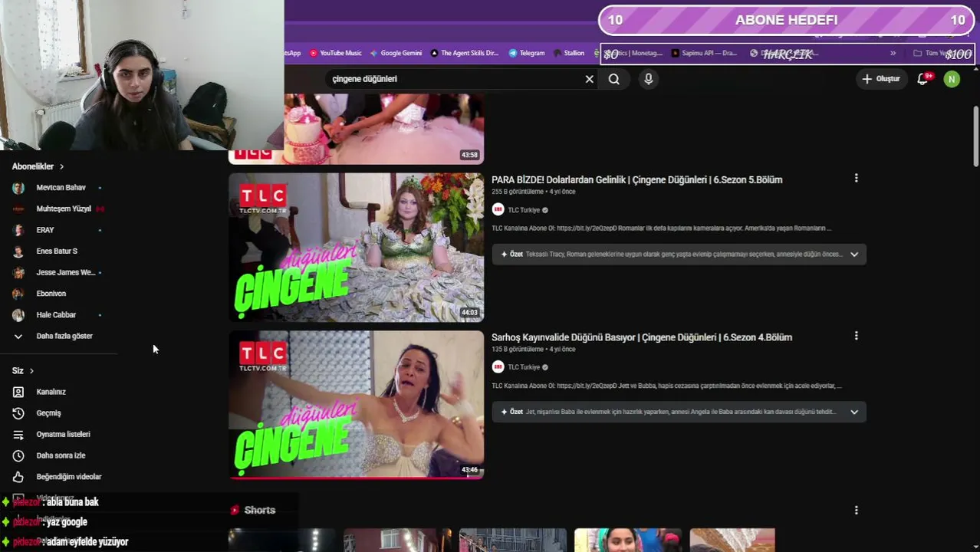The image size is (980, 552).
Task: Open The Agent Skills Dir... bookmark
Action: point(464,53)
